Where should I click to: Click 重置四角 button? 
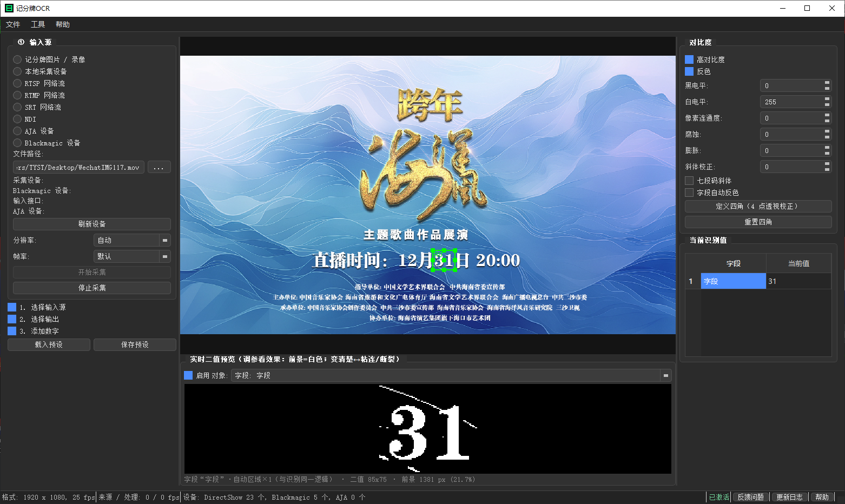click(758, 222)
